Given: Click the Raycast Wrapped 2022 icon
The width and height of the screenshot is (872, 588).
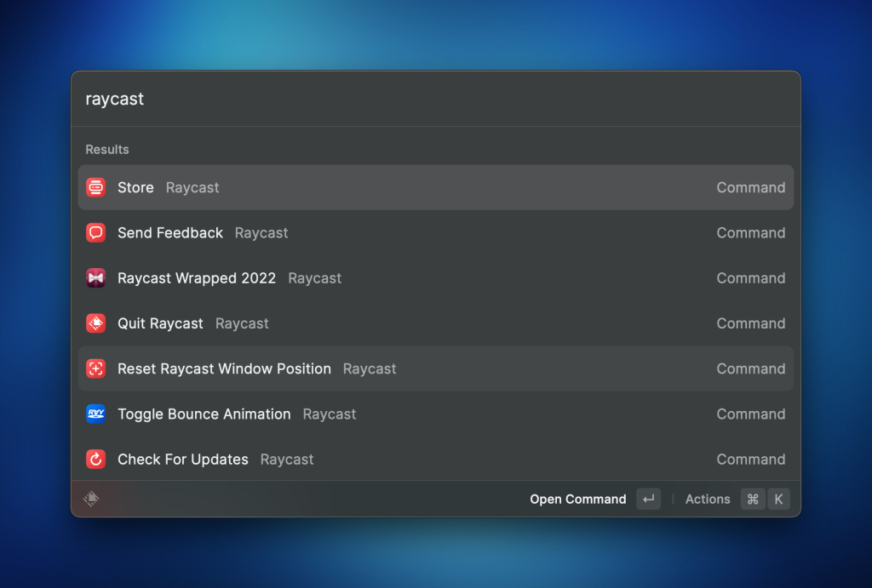Looking at the screenshot, I should [x=95, y=278].
